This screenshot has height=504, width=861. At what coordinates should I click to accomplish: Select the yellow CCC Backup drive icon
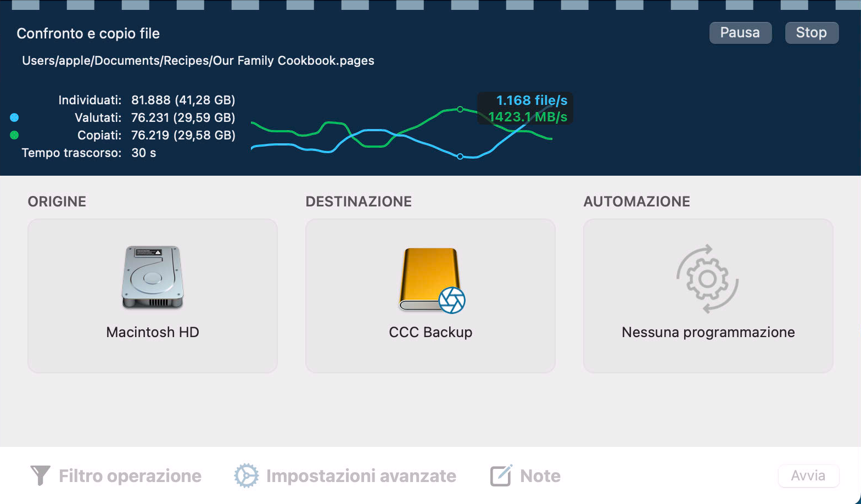click(429, 279)
